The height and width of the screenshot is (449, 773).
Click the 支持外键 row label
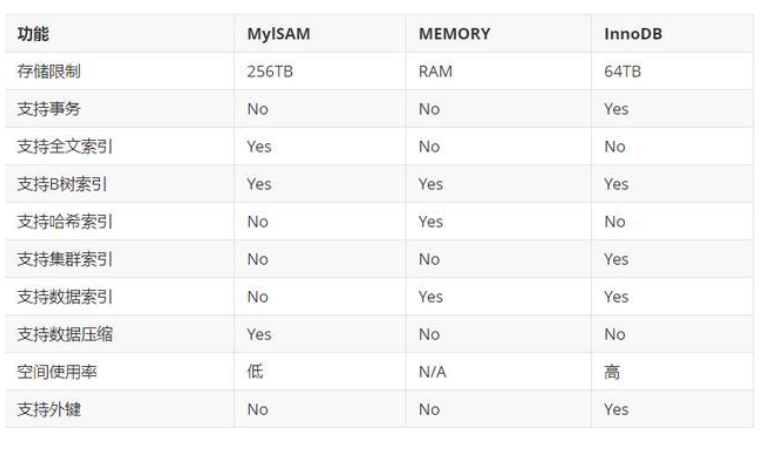tap(50, 409)
